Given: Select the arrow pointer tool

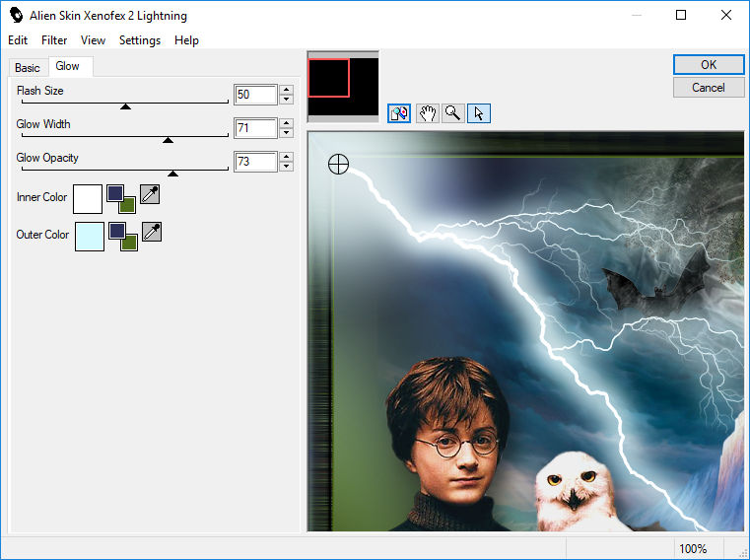Looking at the screenshot, I should point(479,113).
